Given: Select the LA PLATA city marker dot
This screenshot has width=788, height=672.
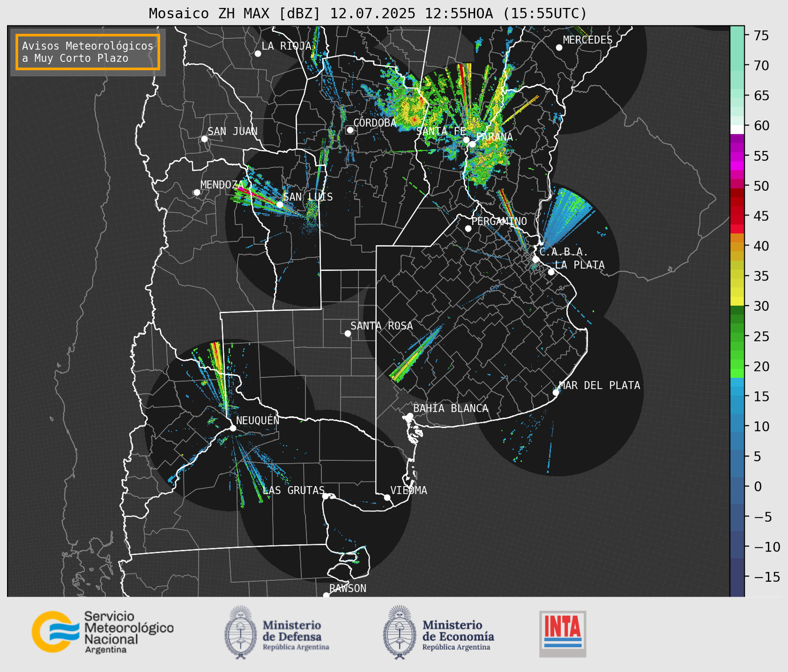Looking at the screenshot, I should coord(551,272).
